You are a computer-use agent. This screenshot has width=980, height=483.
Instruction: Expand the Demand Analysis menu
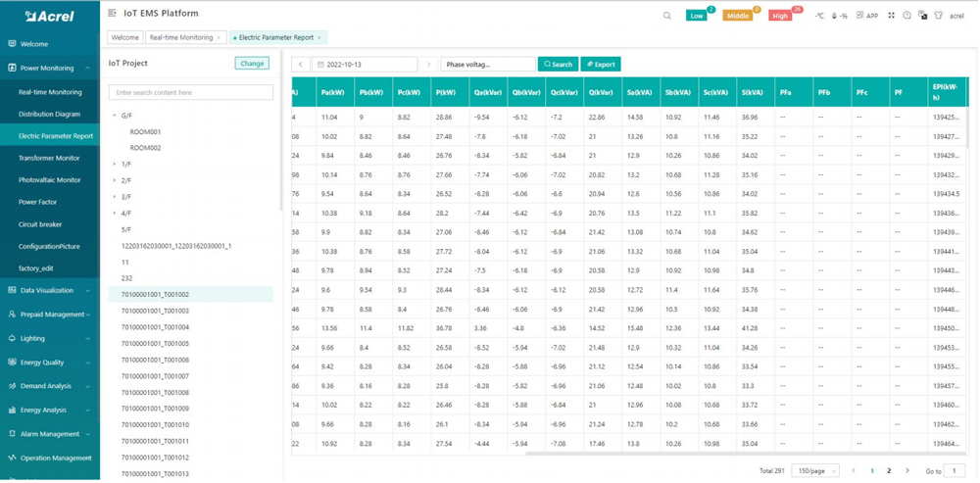pyautogui.click(x=88, y=386)
